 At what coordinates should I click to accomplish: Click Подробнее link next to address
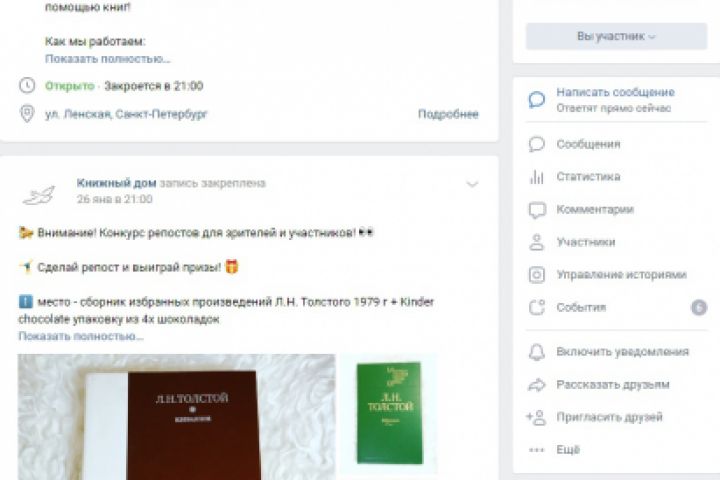point(448,114)
